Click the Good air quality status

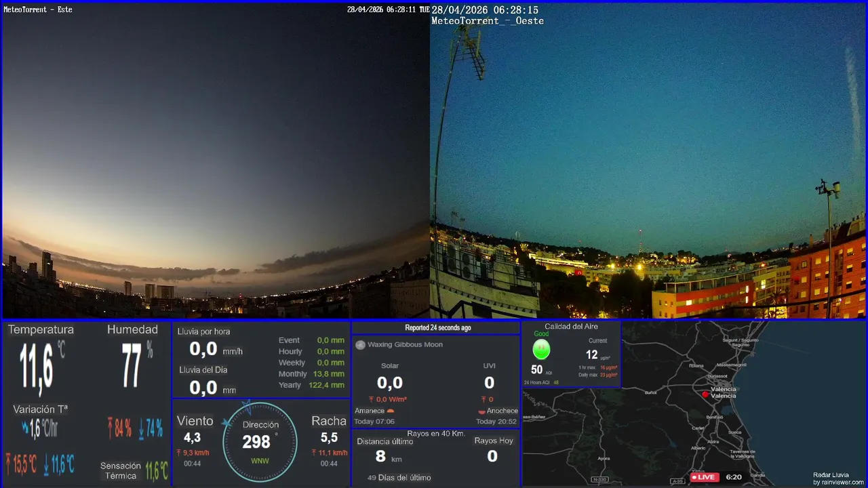[541, 334]
